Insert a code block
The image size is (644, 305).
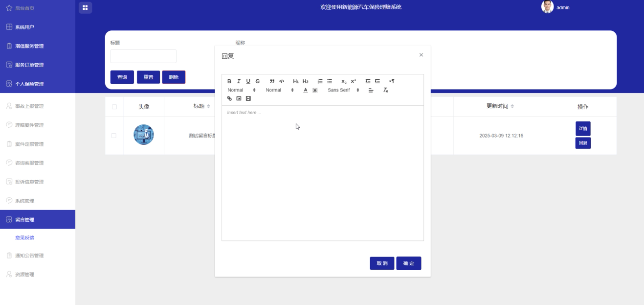[282, 81]
